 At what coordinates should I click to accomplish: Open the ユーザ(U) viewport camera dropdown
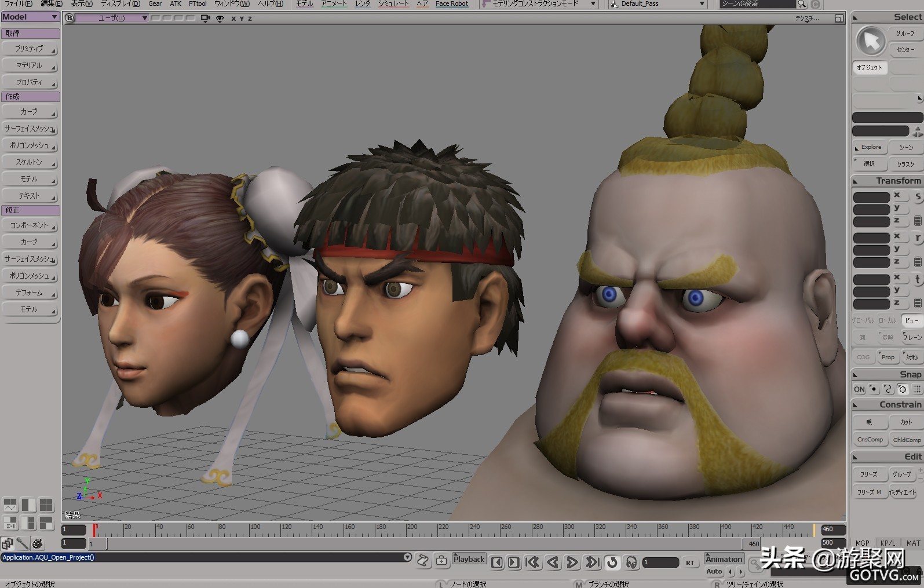[x=112, y=18]
